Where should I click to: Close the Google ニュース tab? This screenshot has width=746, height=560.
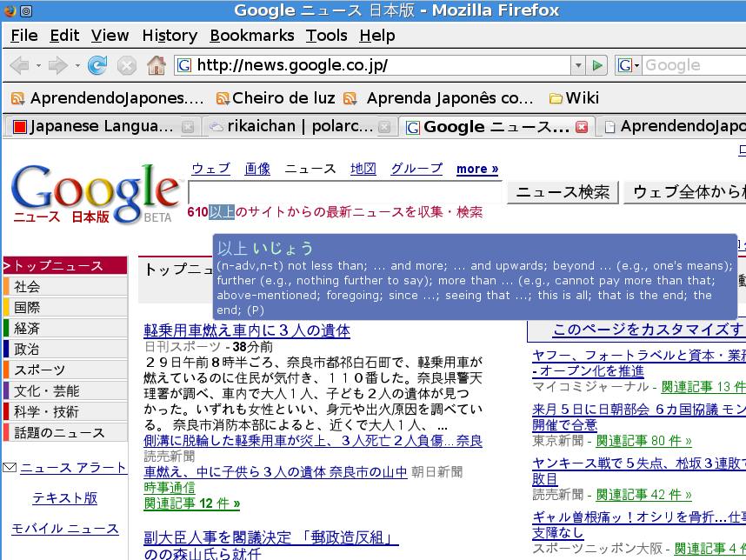pyautogui.click(x=582, y=127)
